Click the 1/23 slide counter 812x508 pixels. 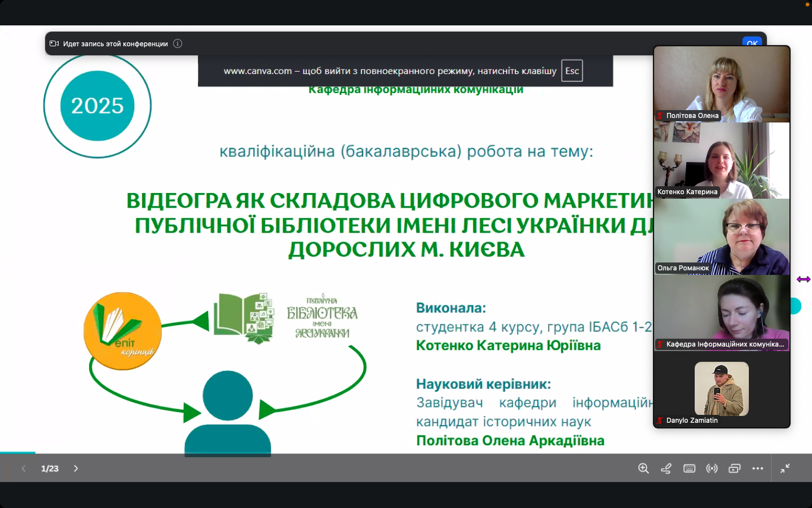tap(50, 468)
